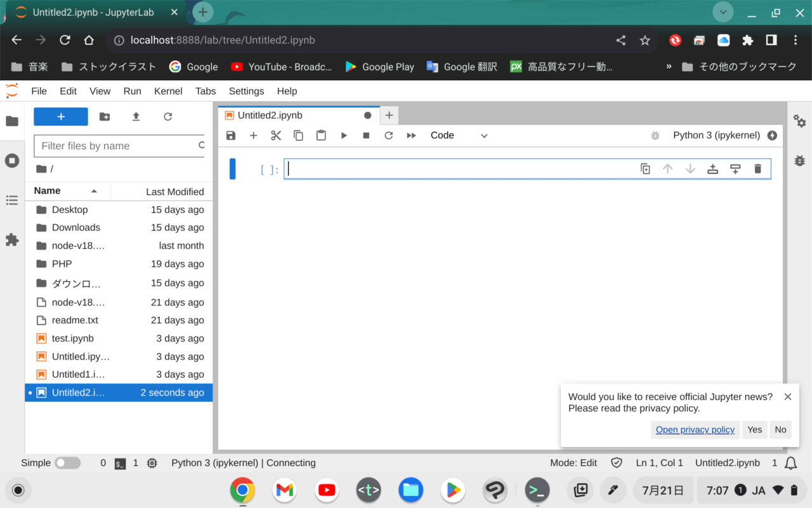Click the Open privacy policy link
This screenshot has width=812, height=508.
(695, 430)
